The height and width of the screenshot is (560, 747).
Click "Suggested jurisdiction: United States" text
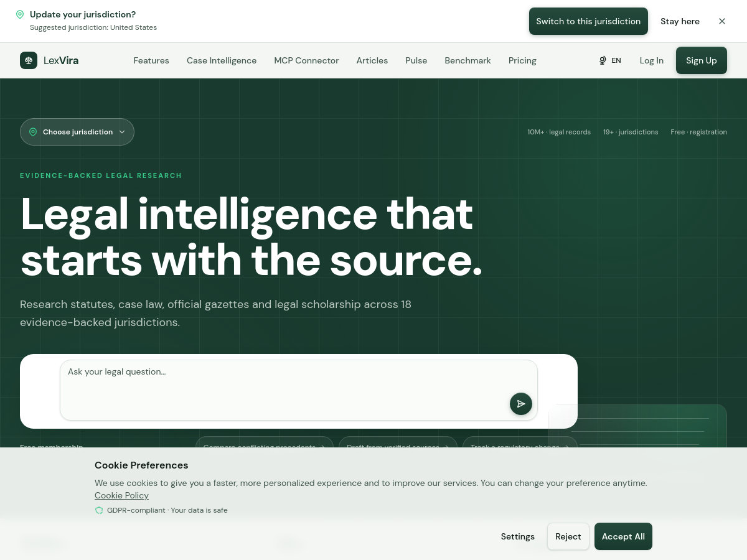93,27
